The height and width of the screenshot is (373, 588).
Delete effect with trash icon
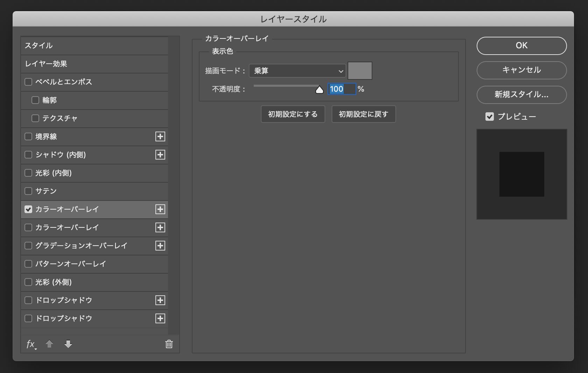pos(169,344)
